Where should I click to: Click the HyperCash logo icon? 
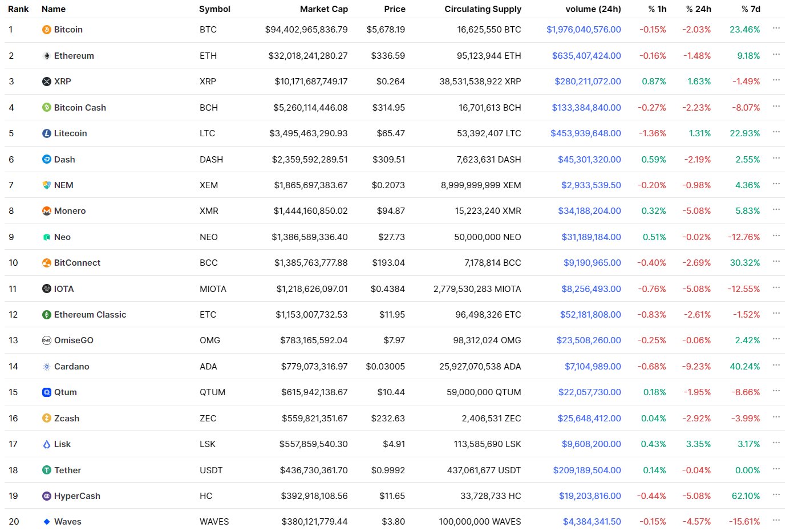click(47, 496)
